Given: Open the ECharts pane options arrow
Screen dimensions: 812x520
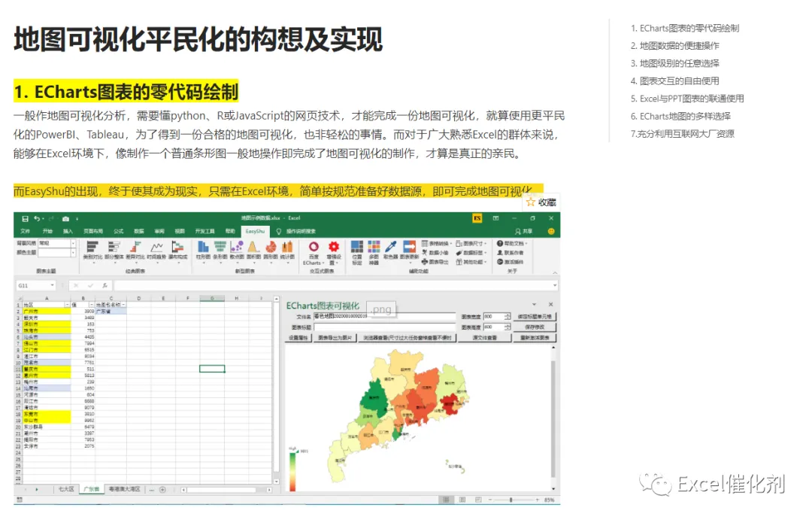Looking at the screenshot, I should coord(535,304).
